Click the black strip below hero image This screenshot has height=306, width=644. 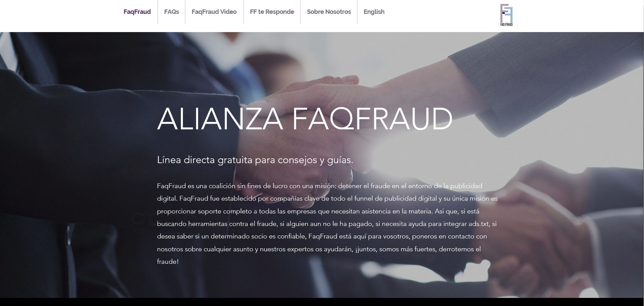click(322, 302)
